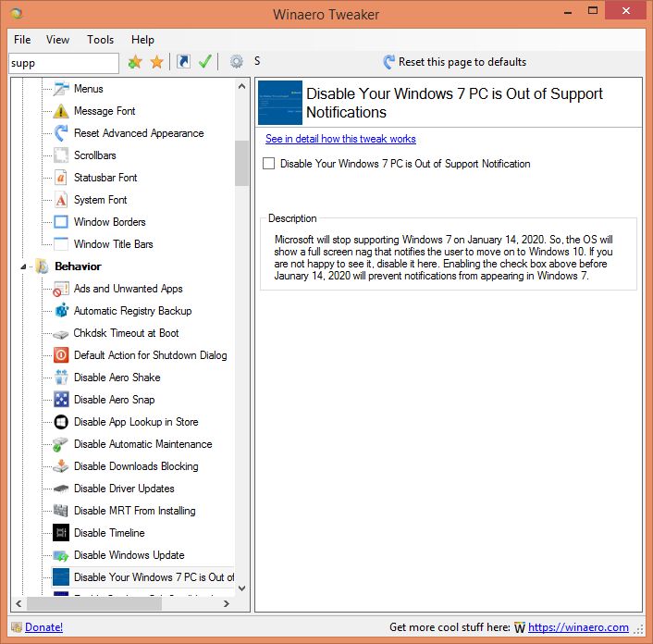Click the horizontal scroll right arrow
Image resolution: width=653 pixels, height=644 pixels.
tap(226, 603)
